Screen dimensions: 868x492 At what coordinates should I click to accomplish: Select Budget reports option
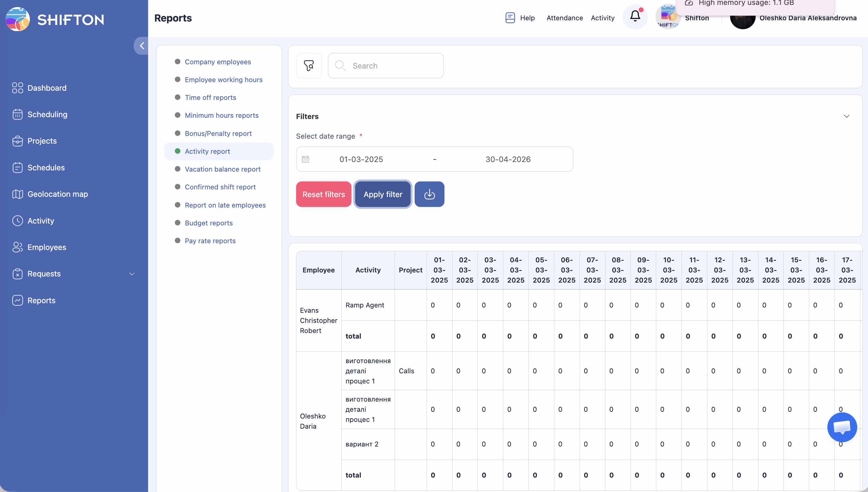click(x=209, y=223)
